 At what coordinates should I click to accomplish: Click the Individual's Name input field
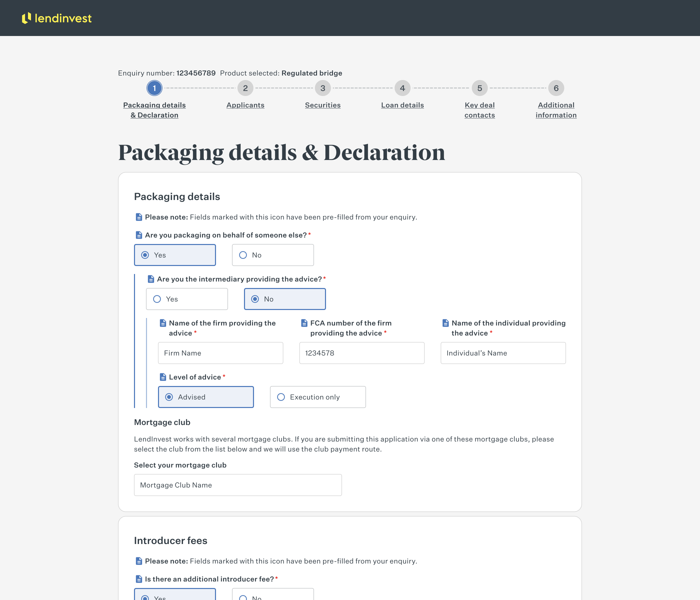pos(503,353)
